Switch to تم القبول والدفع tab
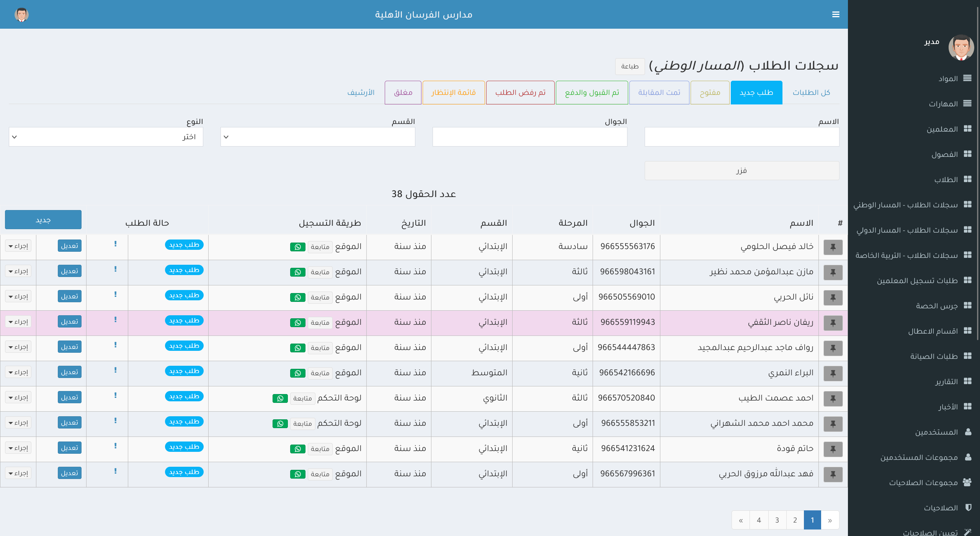Screen dimensions: 980x536 (592, 92)
